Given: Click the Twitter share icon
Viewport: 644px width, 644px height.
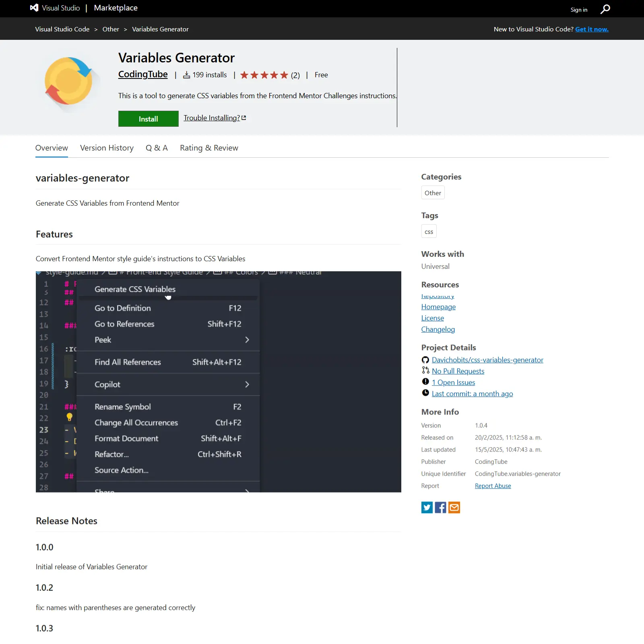Looking at the screenshot, I should 427,508.
